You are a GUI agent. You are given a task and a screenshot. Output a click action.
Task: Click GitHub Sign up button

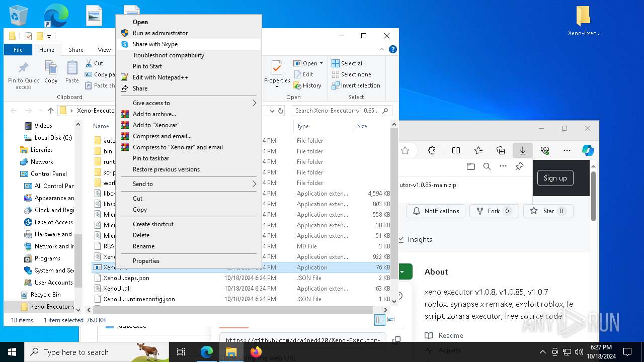[x=555, y=178]
